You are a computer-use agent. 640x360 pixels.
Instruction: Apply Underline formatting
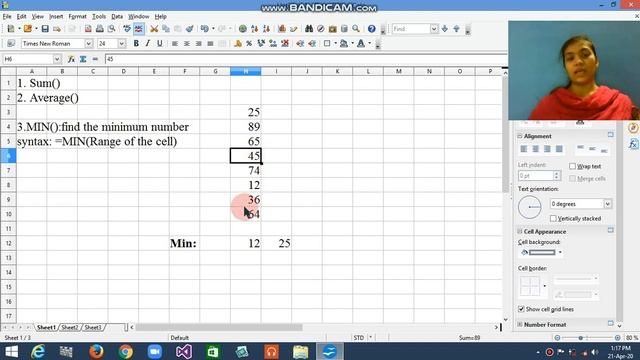click(x=160, y=43)
